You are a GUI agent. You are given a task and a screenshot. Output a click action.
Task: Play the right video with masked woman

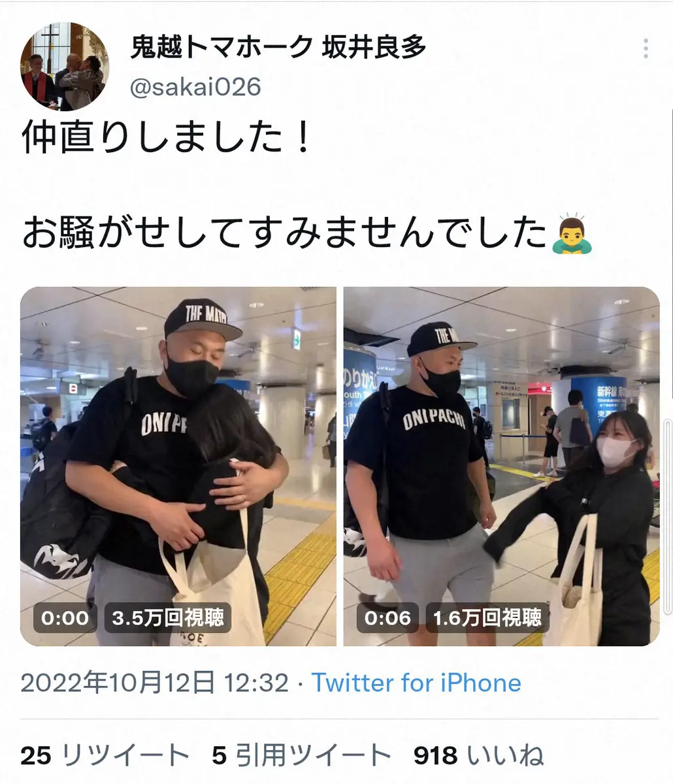[501, 466]
